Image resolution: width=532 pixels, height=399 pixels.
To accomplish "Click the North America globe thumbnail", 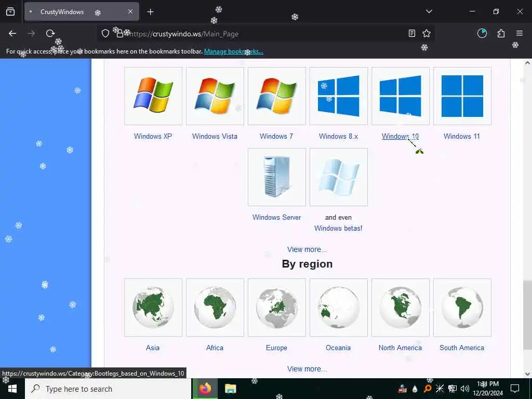I will coord(401,308).
